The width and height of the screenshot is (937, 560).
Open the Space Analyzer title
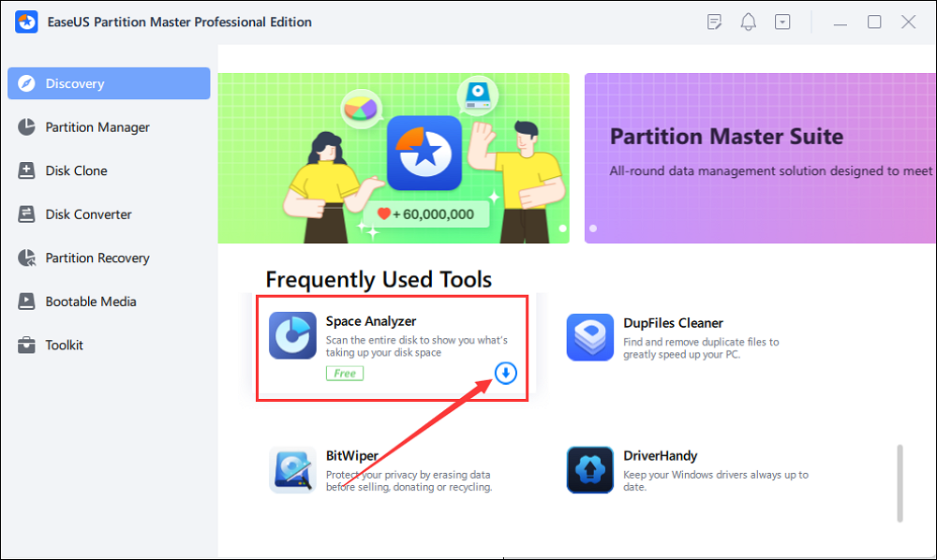coord(371,321)
